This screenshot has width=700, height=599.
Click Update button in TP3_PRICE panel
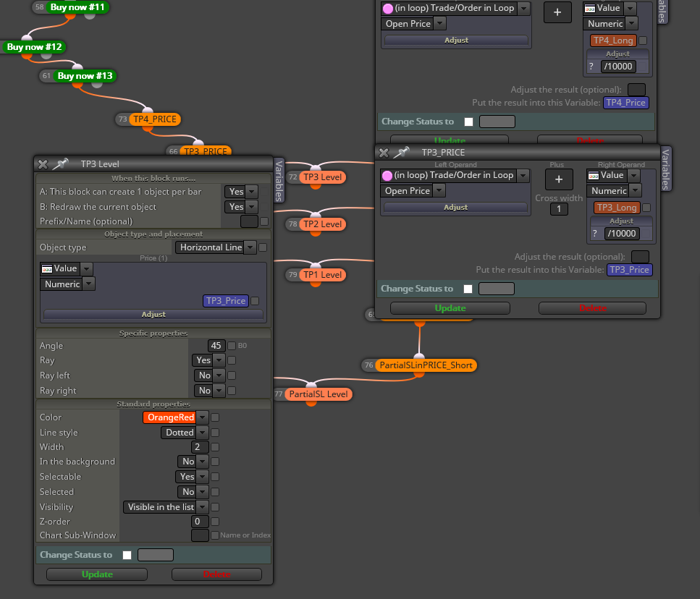450,308
